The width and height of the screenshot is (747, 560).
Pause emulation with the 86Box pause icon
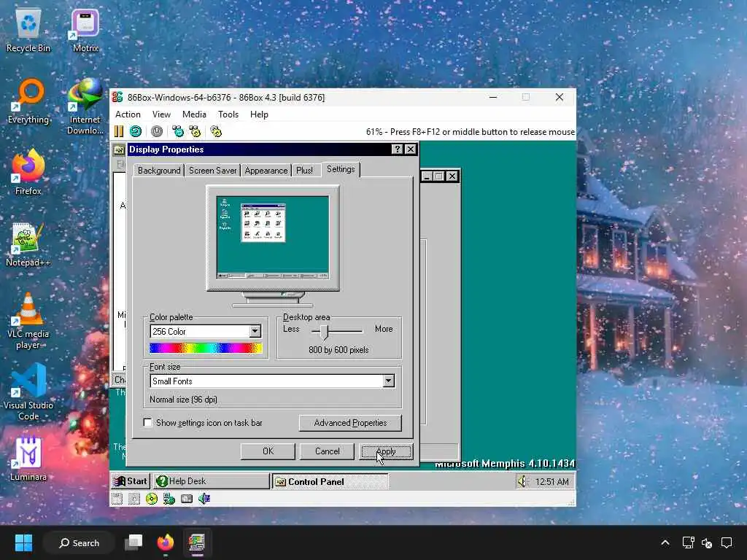(x=119, y=131)
